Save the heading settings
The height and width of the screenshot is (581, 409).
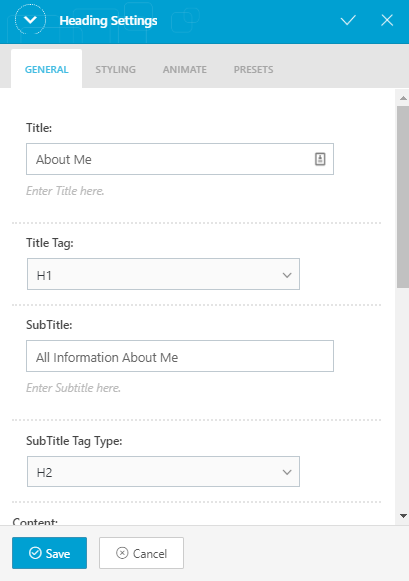click(x=49, y=553)
